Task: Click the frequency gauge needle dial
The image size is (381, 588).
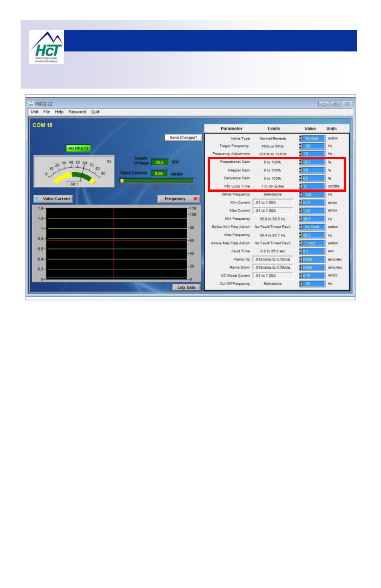Action: pos(74,172)
